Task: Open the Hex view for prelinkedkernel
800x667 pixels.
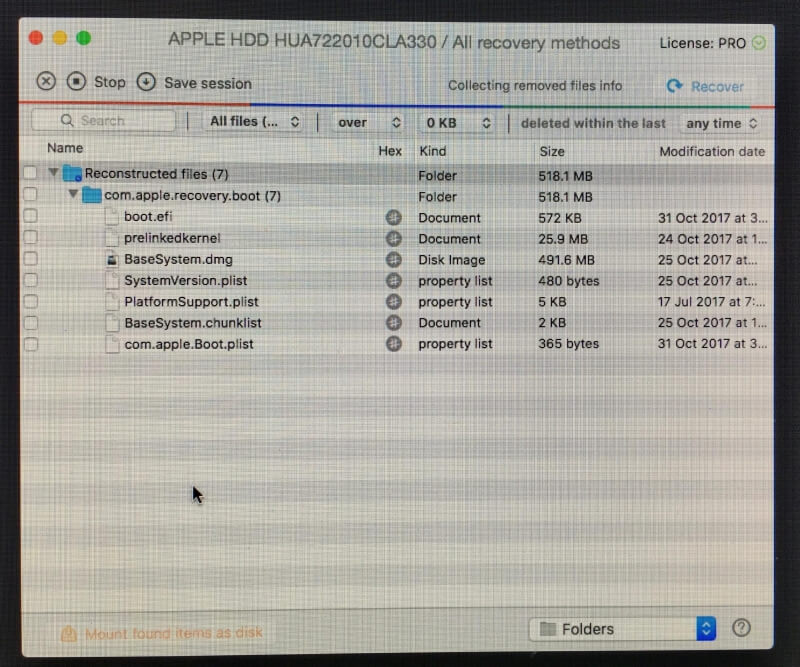Action: 393,238
